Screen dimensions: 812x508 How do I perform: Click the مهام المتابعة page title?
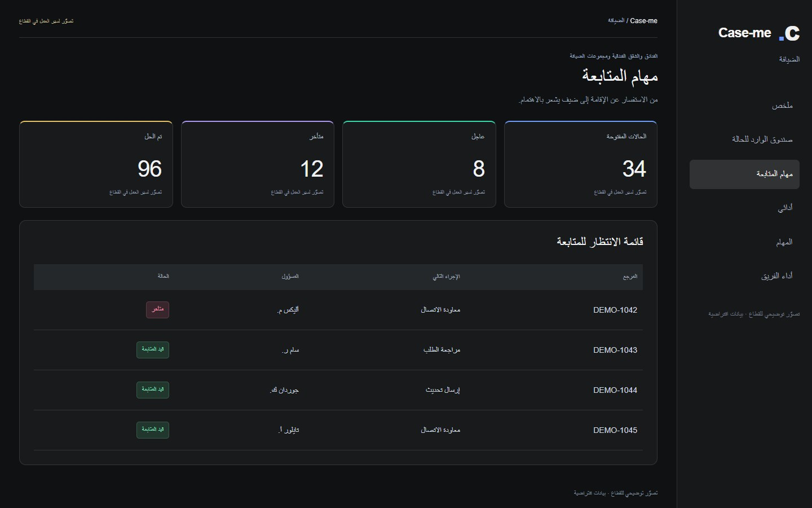pyautogui.click(x=620, y=76)
